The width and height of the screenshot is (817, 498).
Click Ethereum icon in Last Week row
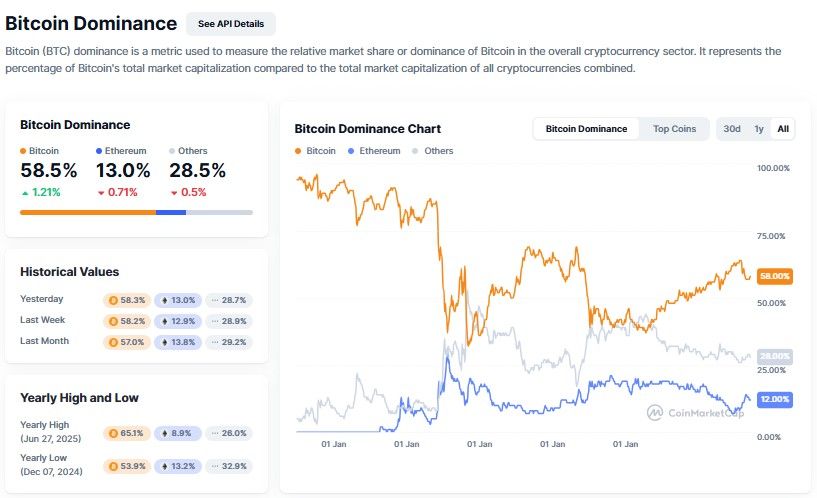(164, 321)
